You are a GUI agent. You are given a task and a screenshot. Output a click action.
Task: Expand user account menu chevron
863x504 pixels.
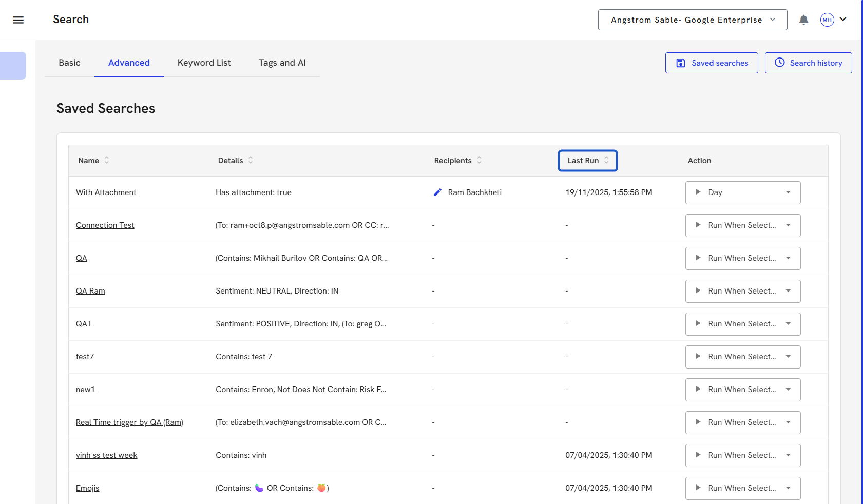[843, 20]
